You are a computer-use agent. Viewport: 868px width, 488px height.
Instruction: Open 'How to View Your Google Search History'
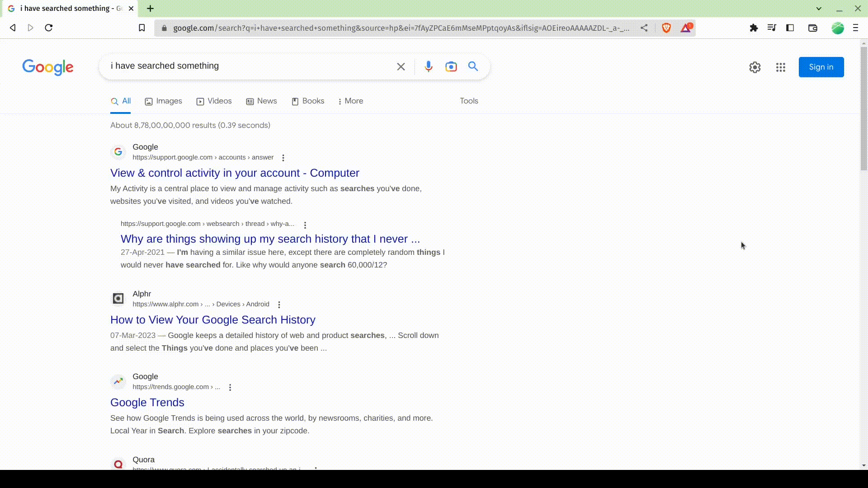pos(213,320)
